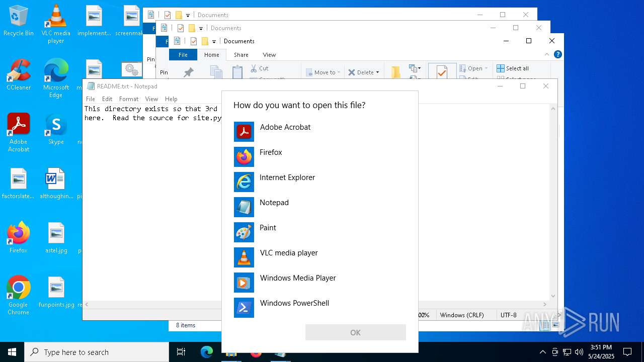Image resolution: width=644 pixels, height=362 pixels.
Task: Select Google Chrome desktop shortcut
Action: [x=19, y=296]
